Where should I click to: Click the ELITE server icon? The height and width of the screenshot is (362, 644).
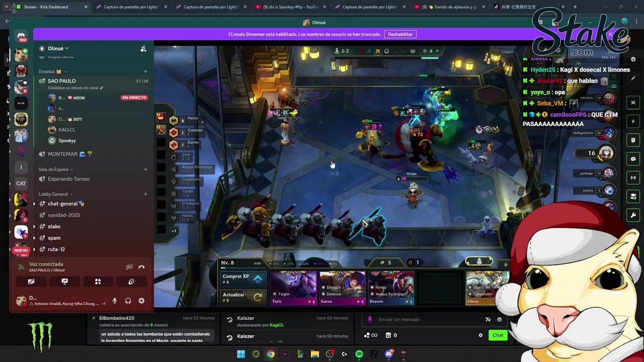click(21, 103)
